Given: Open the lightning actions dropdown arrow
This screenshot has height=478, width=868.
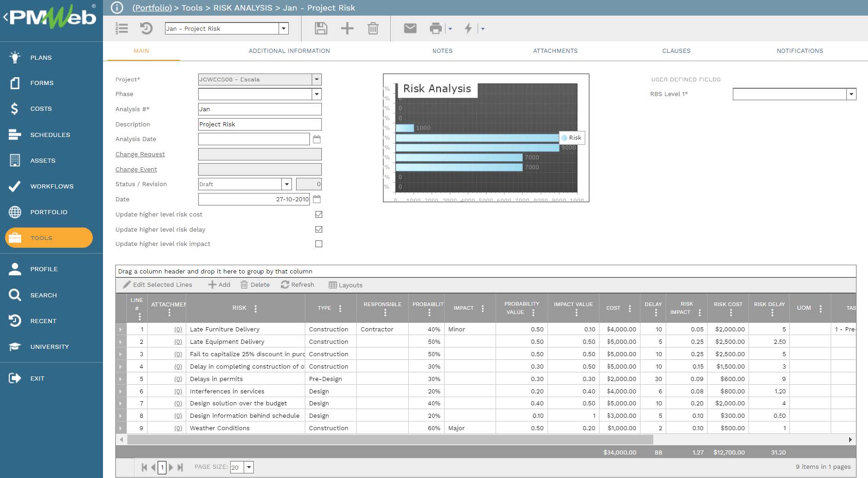Looking at the screenshot, I should coord(482,28).
